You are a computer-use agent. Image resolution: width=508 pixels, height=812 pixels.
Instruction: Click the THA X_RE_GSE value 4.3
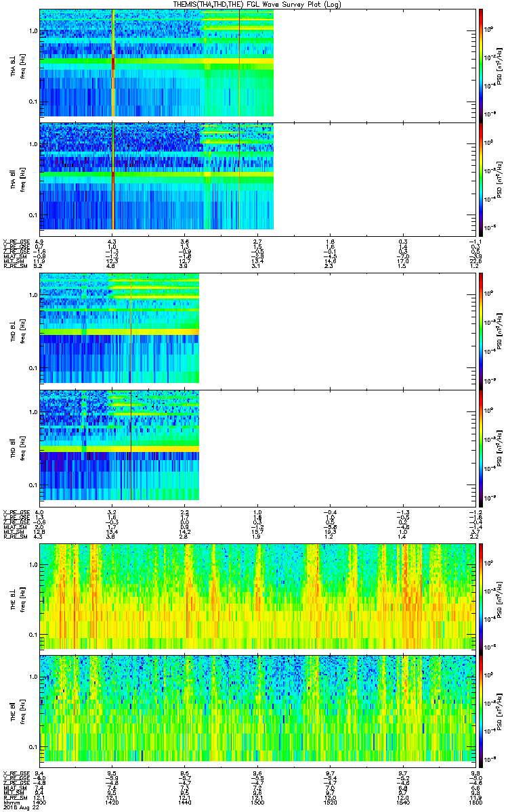[x=112, y=242]
